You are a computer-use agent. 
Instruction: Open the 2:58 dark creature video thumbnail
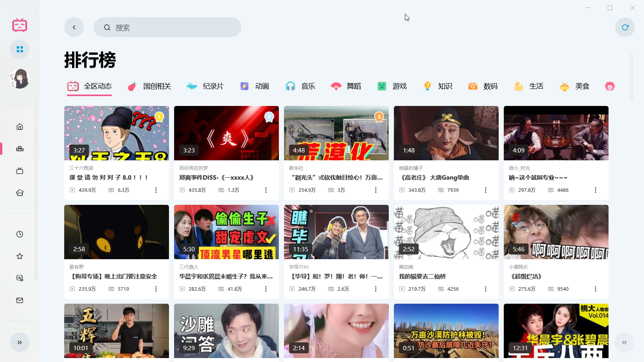(x=117, y=232)
